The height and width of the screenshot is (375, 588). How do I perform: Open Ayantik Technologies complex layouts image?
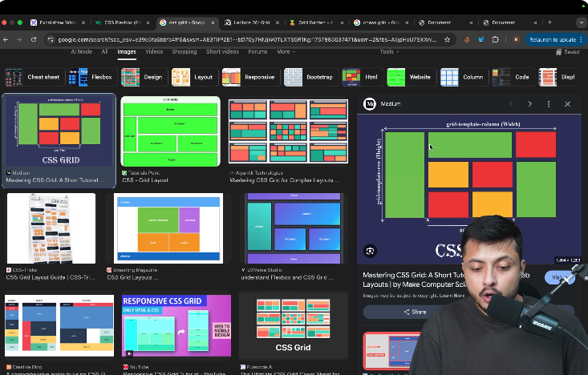pyautogui.click(x=288, y=131)
